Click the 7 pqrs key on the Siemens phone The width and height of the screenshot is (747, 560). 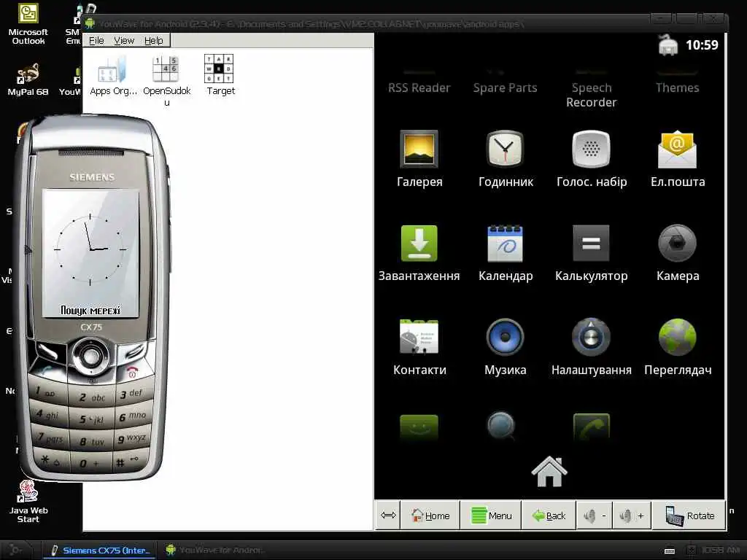50,437
